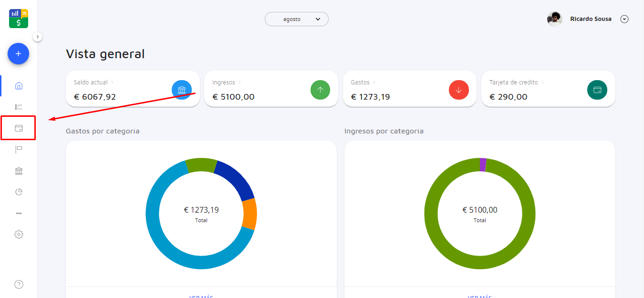
Task: Open the credit card wallet sidebar icon
Action: point(19,128)
